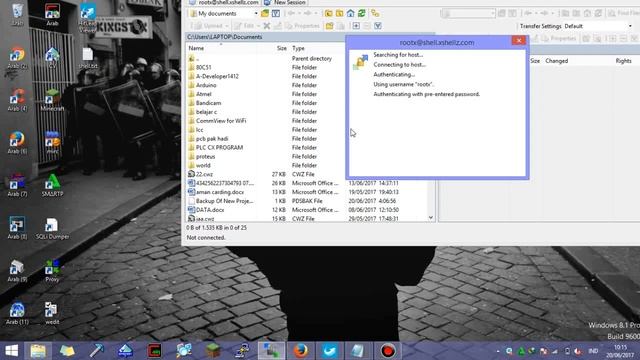The height and width of the screenshot is (360, 640).
Task: Click the delete X icon in local toolbar
Action: 267,26
